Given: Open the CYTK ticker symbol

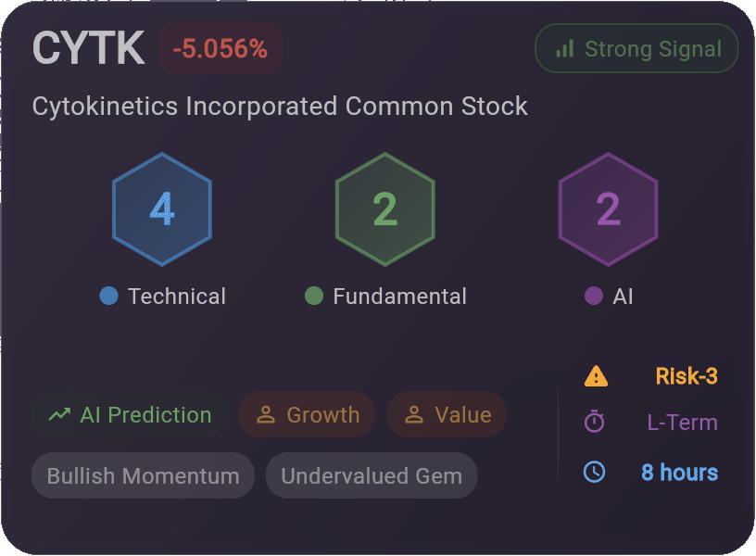Looking at the screenshot, I should point(88,48).
